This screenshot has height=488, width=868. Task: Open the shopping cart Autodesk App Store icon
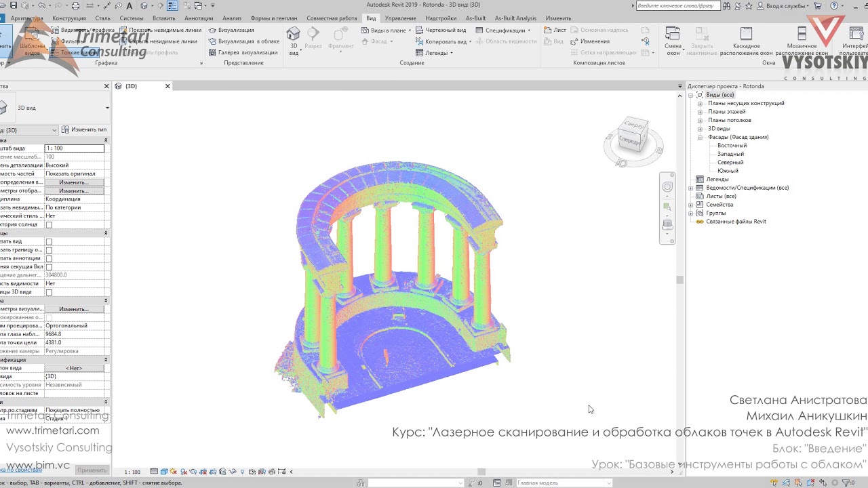pos(818,6)
